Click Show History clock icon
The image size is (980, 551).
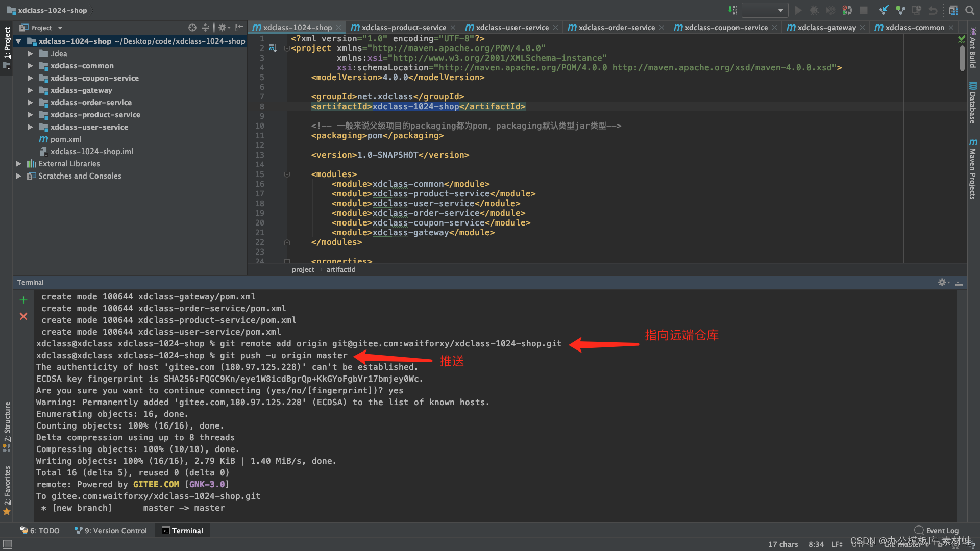tap(917, 10)
